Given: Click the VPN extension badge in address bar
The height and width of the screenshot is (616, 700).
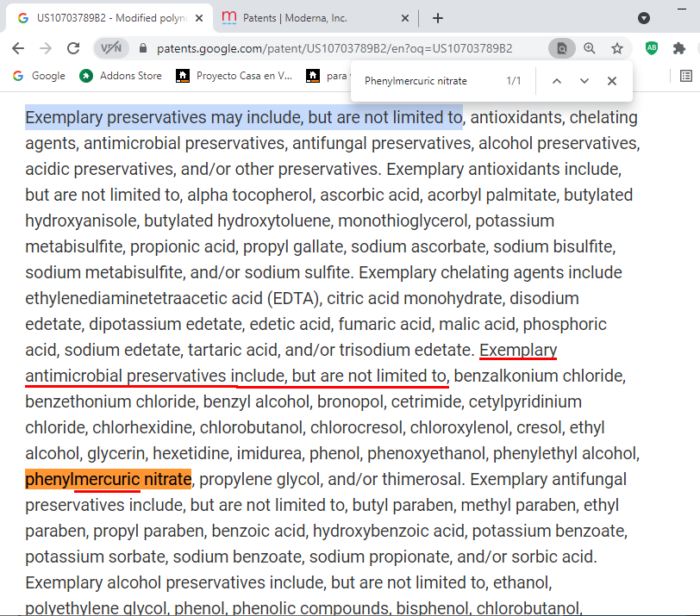Looking at the screenshot, I should [110, 49].
